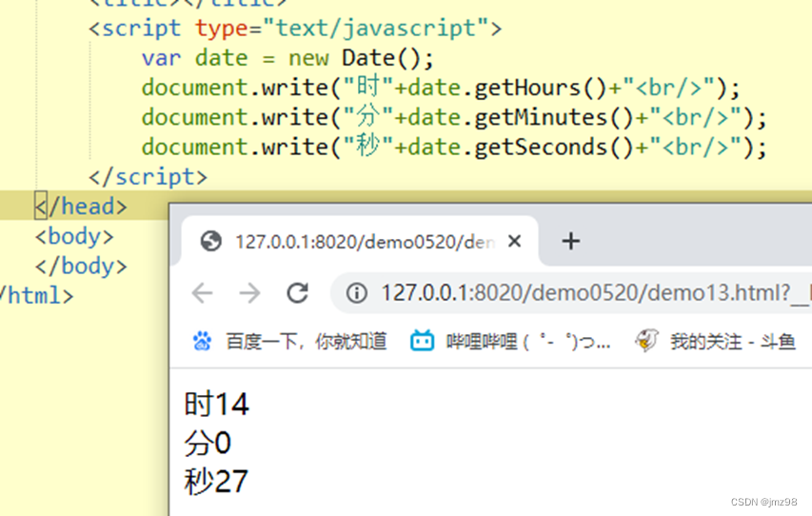Click the Douyu bookmark icon
The height and width of the screenshot is (516, 812).
646,341
